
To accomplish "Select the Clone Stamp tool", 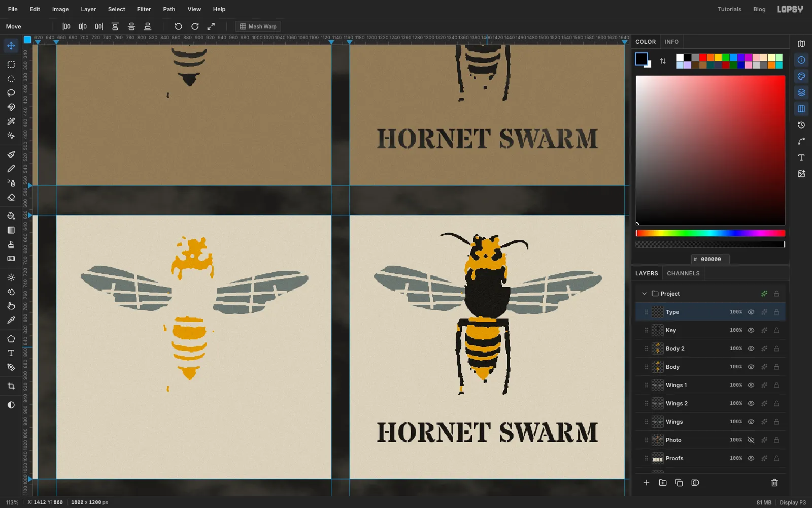I will click(11, 244).
